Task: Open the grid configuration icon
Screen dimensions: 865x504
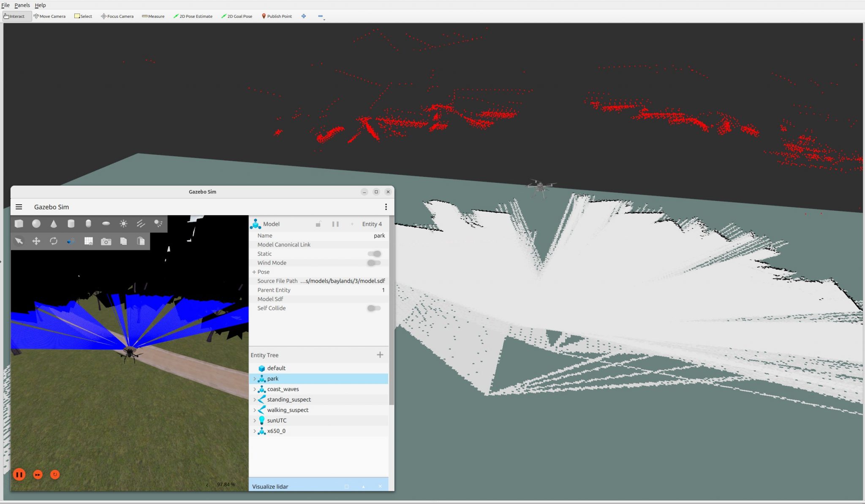Action: pos(88,241)
